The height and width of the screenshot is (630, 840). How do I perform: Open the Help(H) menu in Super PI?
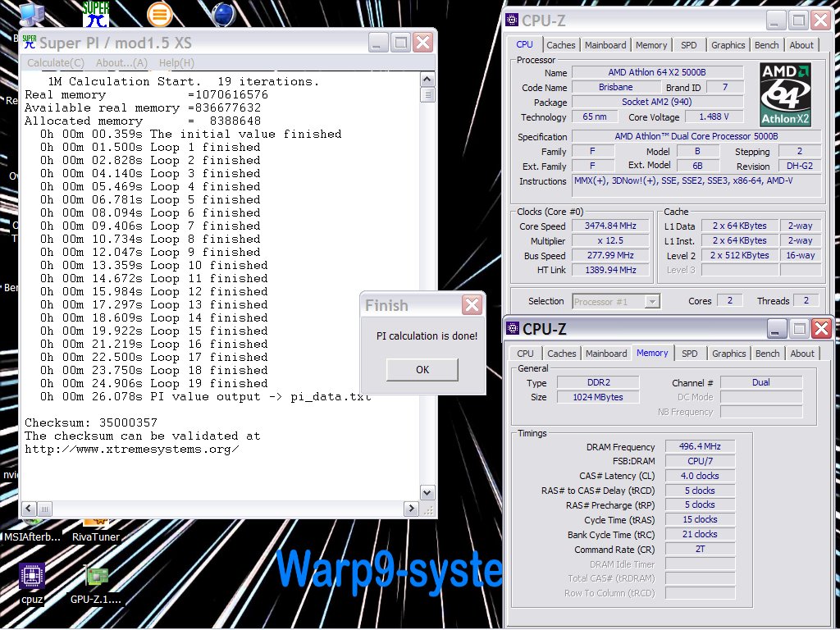coord(176,62)
